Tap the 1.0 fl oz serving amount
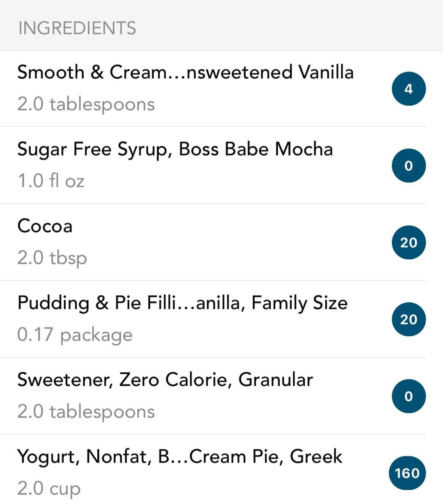 [51, 181]
